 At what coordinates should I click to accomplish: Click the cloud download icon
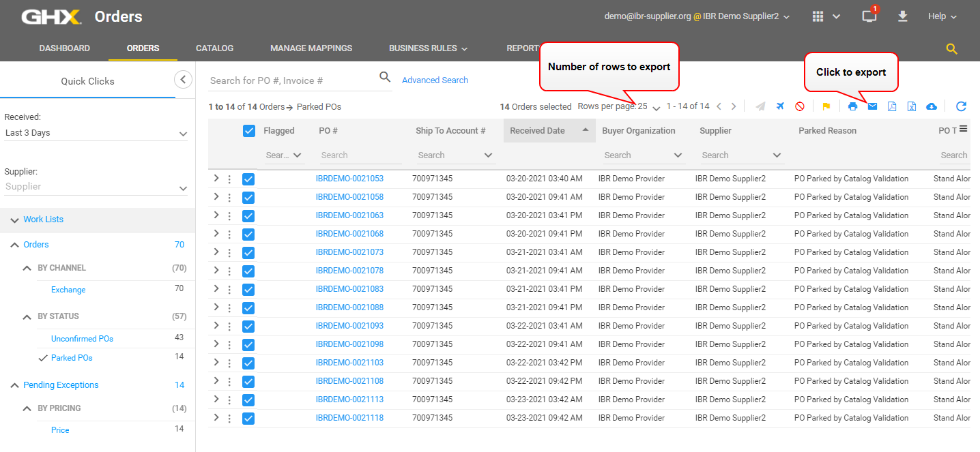(x=932, y=106)
